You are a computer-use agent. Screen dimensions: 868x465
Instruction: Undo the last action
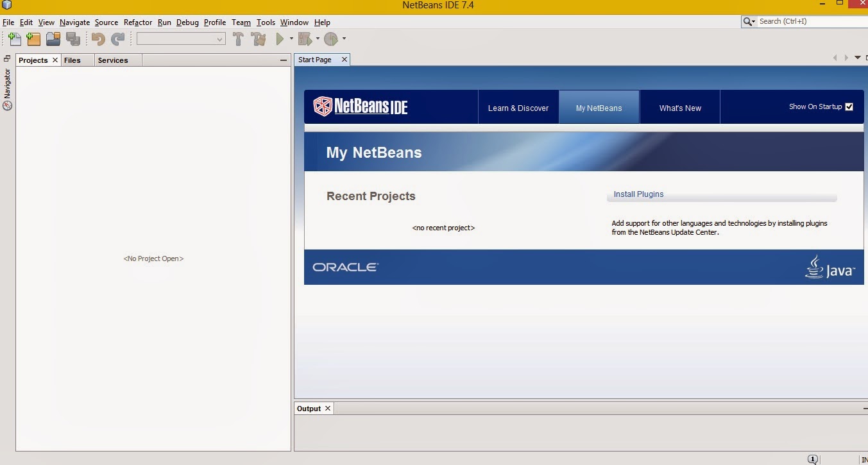tap(98, 38)
